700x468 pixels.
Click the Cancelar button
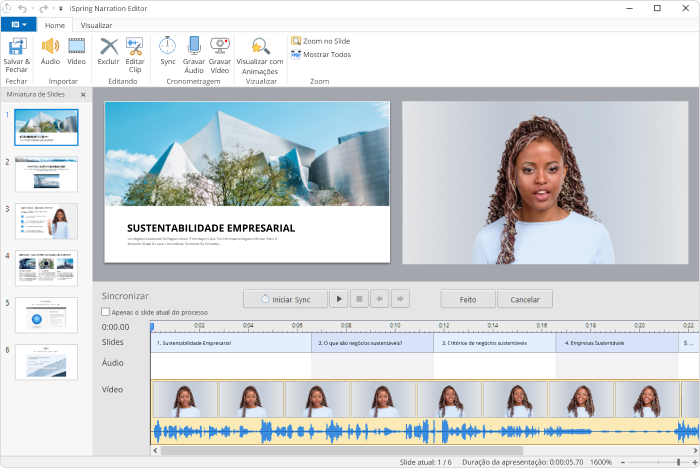click(525, 299)
